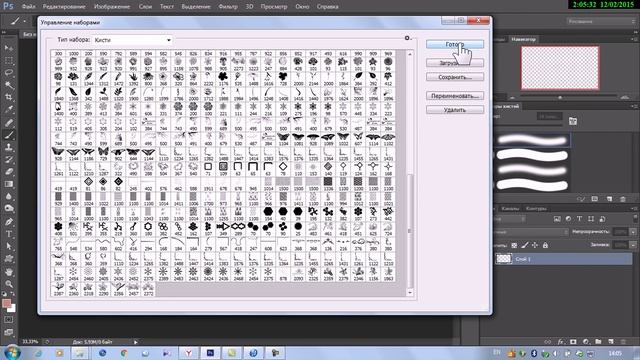Click the Переименовать button
640x360 pixels.
(x=455, y=96)
